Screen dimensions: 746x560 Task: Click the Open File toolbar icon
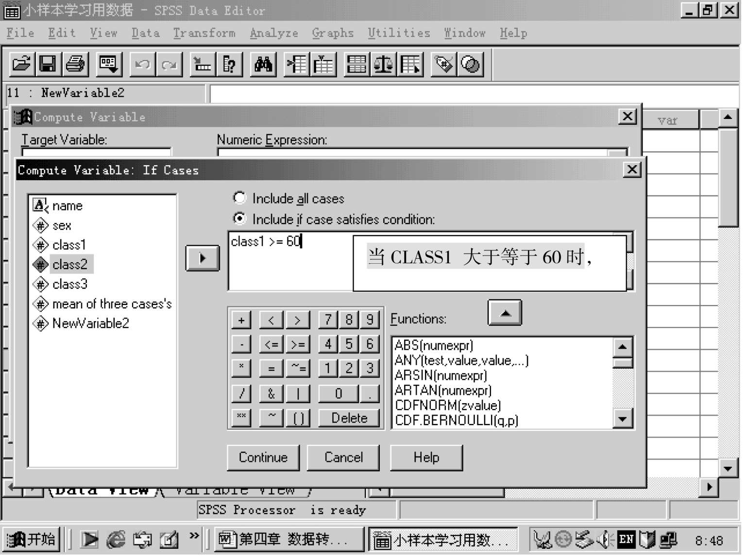coord(22,64)
